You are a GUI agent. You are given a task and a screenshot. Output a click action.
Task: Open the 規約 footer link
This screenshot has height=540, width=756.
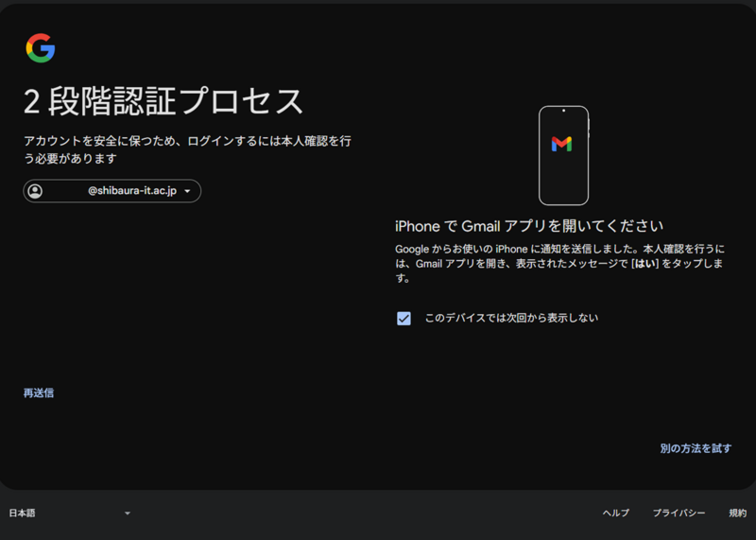tap(737, 513)
